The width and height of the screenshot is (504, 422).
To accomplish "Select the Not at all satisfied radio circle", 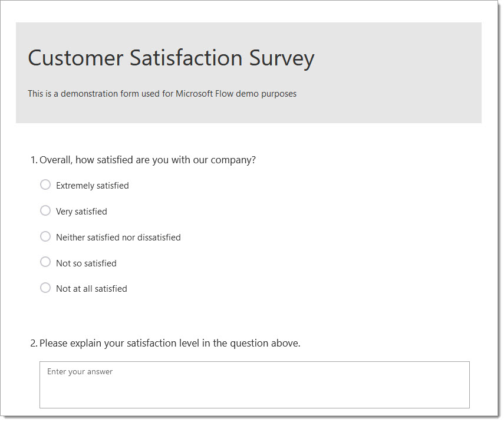I will [x=45, y=288].
